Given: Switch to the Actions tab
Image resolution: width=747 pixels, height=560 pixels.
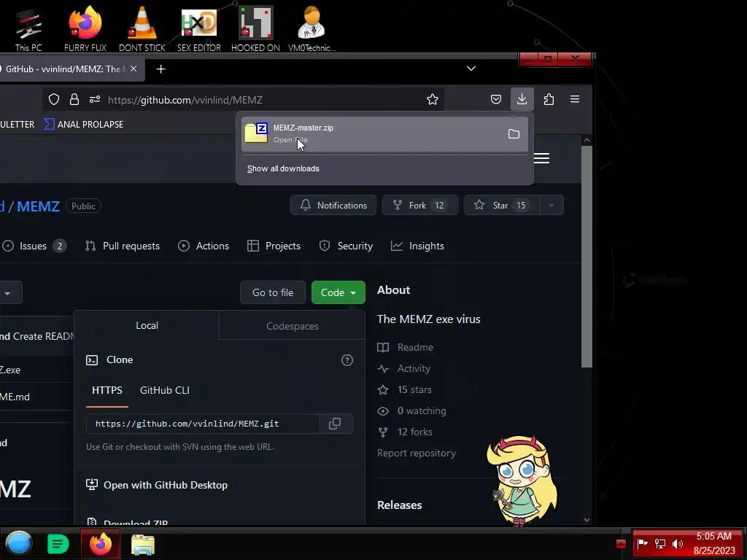Looking at the screenshot, I should click(x=204, y=246).
